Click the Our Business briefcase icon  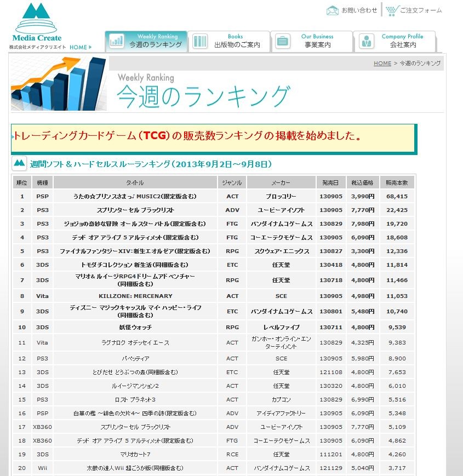pos(283,41)
